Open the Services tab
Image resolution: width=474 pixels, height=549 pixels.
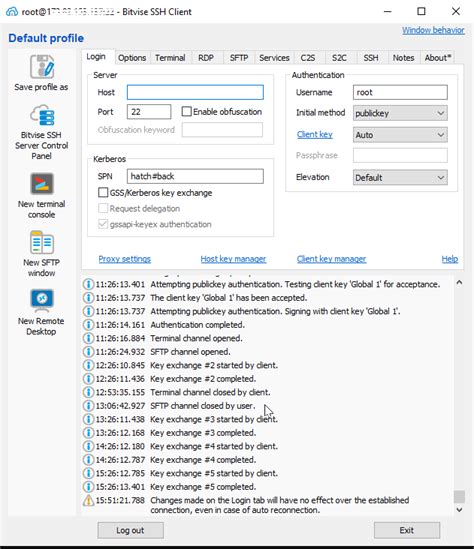point(274,58)
